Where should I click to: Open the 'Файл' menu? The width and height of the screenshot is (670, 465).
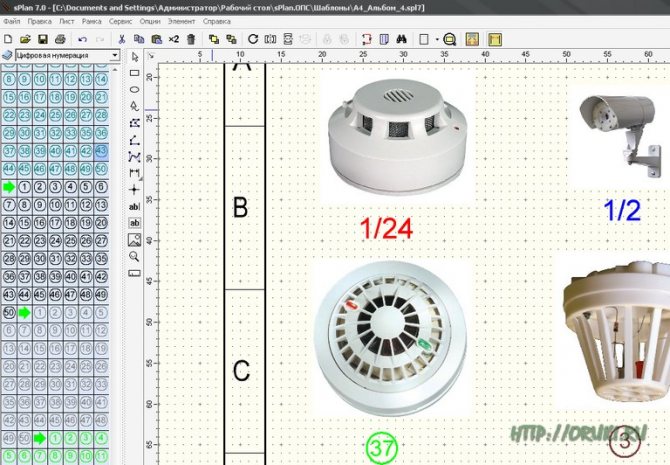click(12, 20)
